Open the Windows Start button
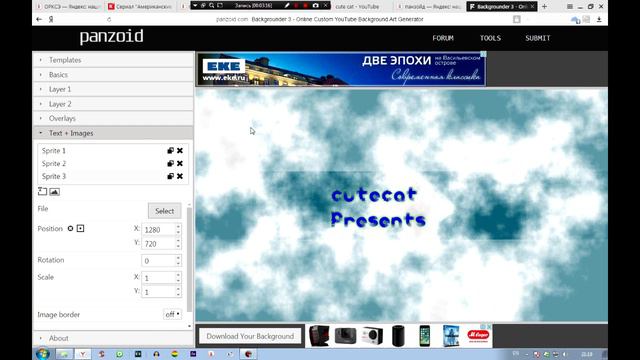 point(43,353)
